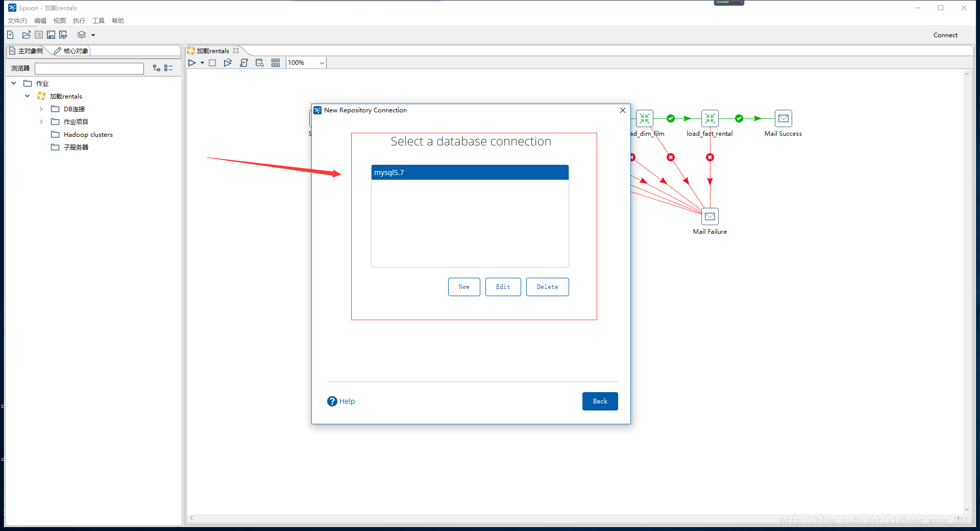
Task: Open the run options dropdown arrow
Action: (x=202, y=63)
